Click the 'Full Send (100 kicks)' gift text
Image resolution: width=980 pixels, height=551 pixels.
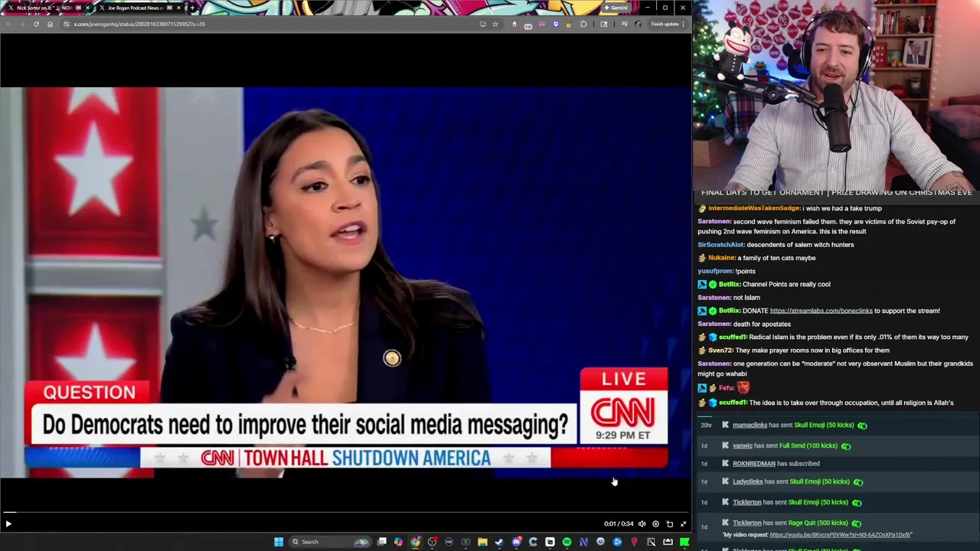[x=808, y=446]
